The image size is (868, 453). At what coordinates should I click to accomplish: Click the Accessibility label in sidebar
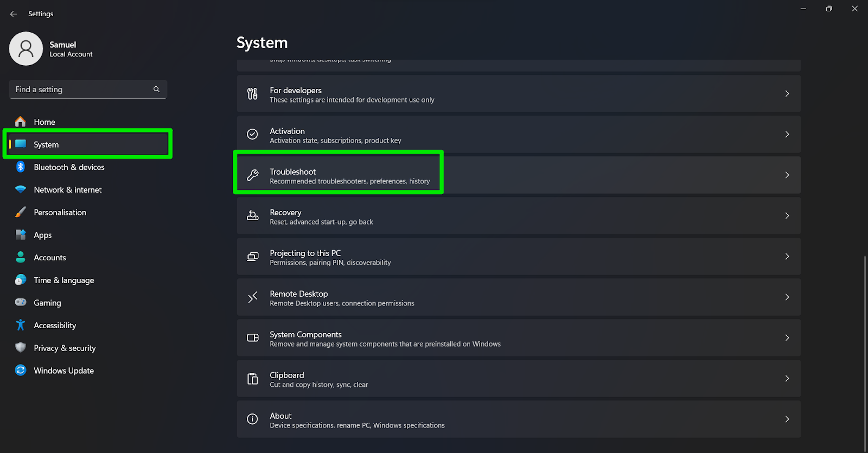click(x=55, y=326)
